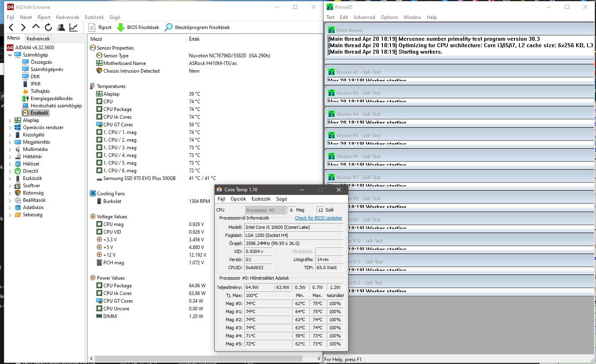Click the horizontal scrollbar in AIDA64 list
Screen dimensions: 596x364
coord(198,359)
